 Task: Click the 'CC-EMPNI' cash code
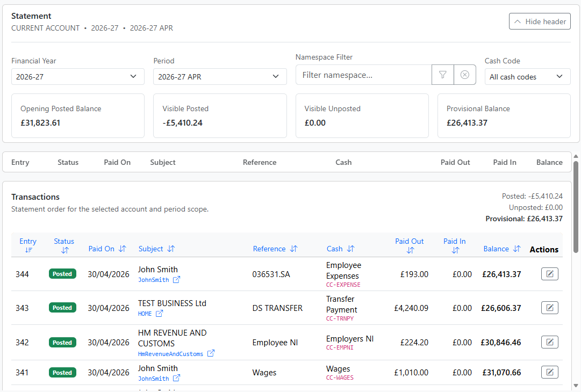click(x=340, y=347)
